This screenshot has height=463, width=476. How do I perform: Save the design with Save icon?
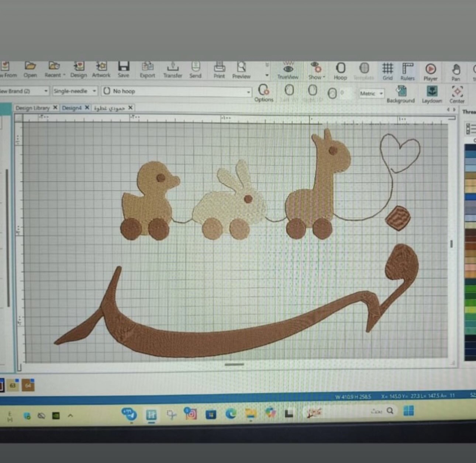124,70
